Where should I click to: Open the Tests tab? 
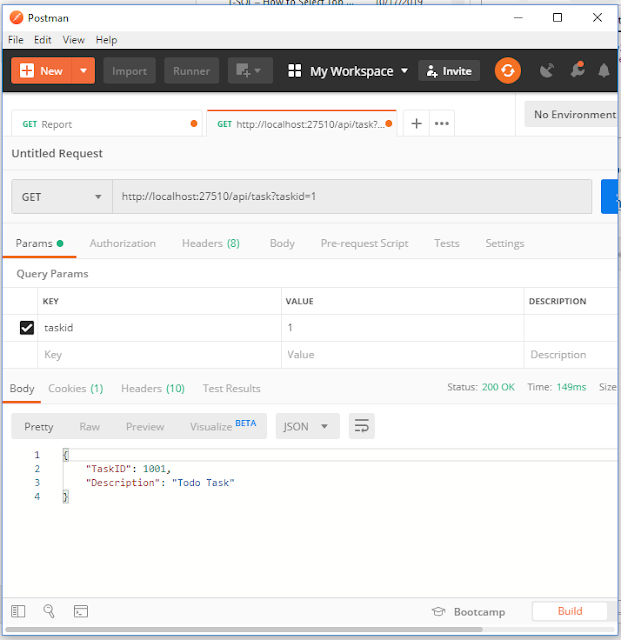coord(447,243)
